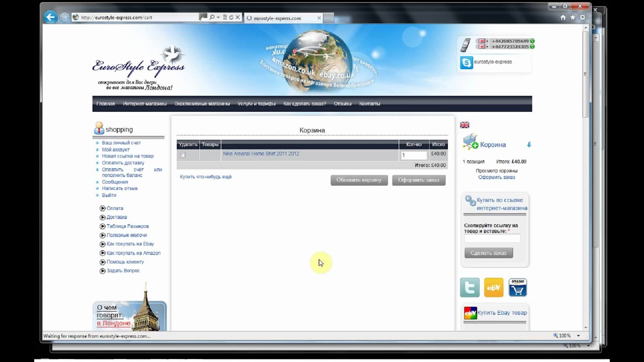This screenshot has width=644, height=362.
Task: Open the Как покупать на Amazon item
Action: pos(134,253)
